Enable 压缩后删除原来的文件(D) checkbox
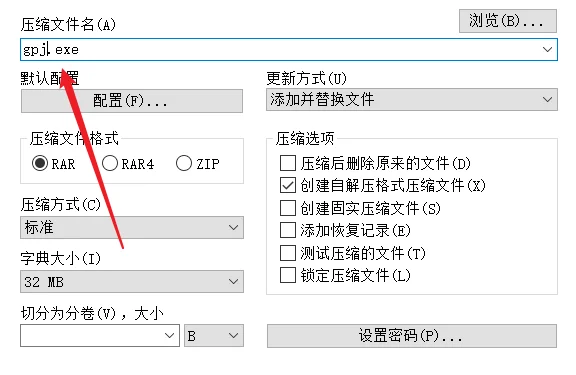The width and height of the screenshot is (576, 375). 288,163
